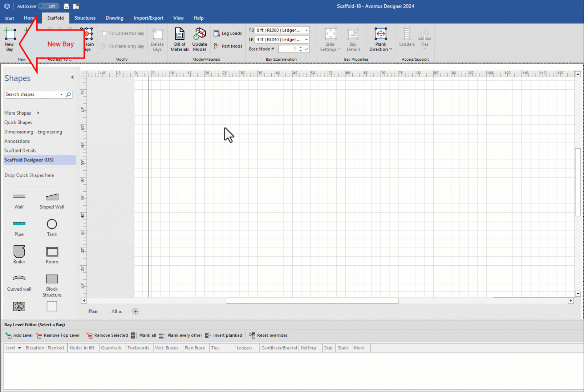Click the Add Level button

pyautogui.click(x=19, y=335)
